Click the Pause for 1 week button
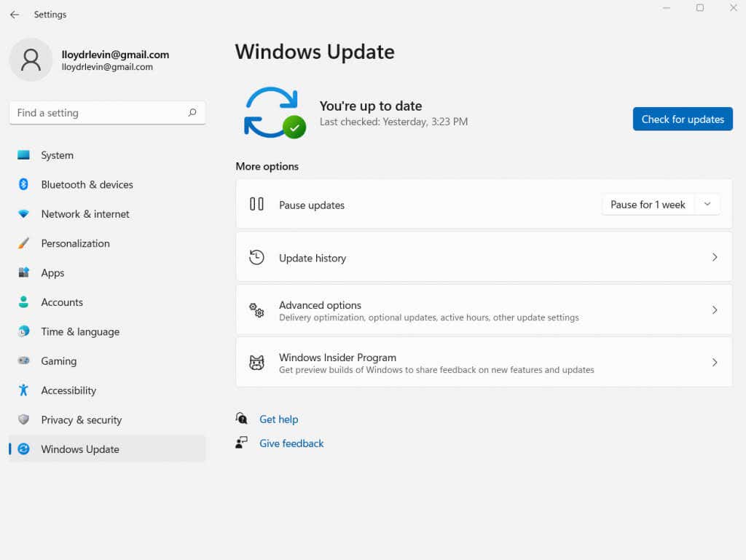The image size is (746, 560). point(648,205)
